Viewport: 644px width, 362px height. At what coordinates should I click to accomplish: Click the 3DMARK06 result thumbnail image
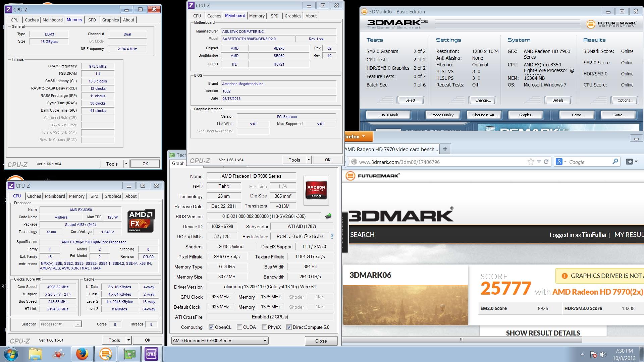(405, 305)
